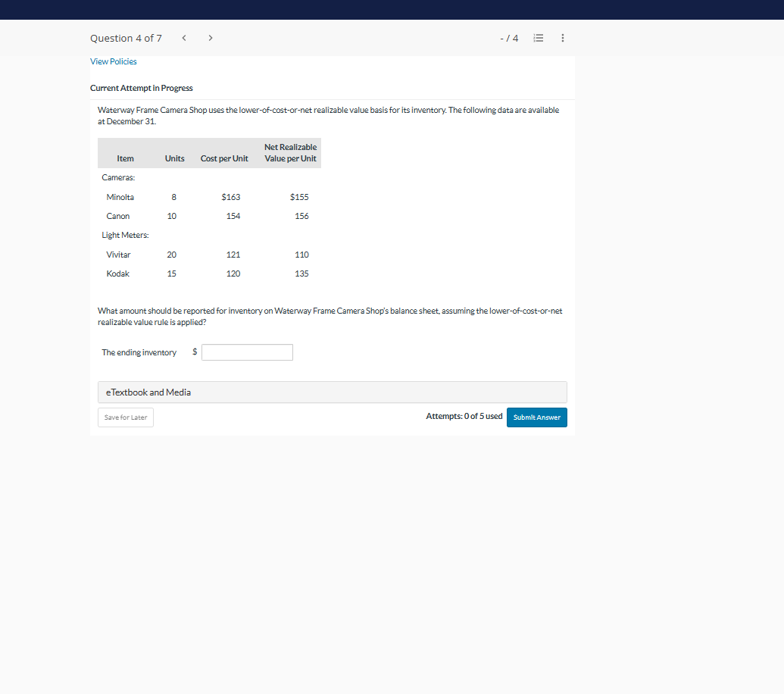Open the View Policies link
The image size is (784, 694).
coord(113,61)
